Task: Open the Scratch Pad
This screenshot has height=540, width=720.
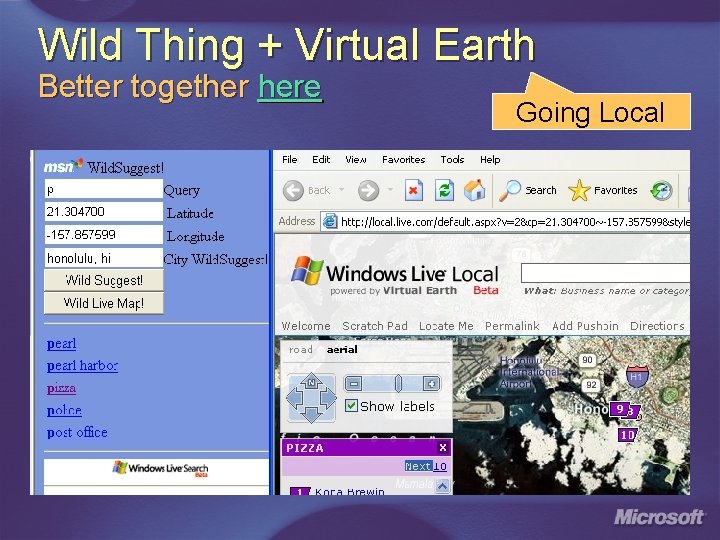Action: (x=375, y=326)
